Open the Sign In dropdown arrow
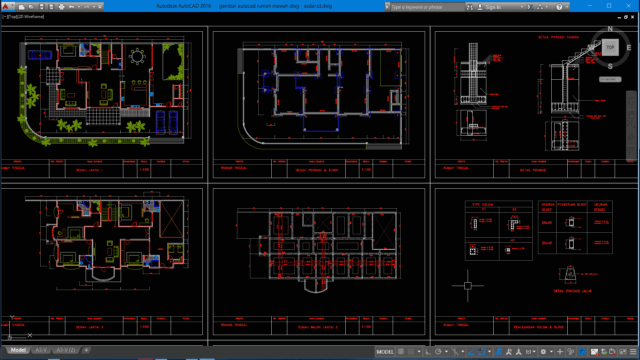 coord(522,7)
